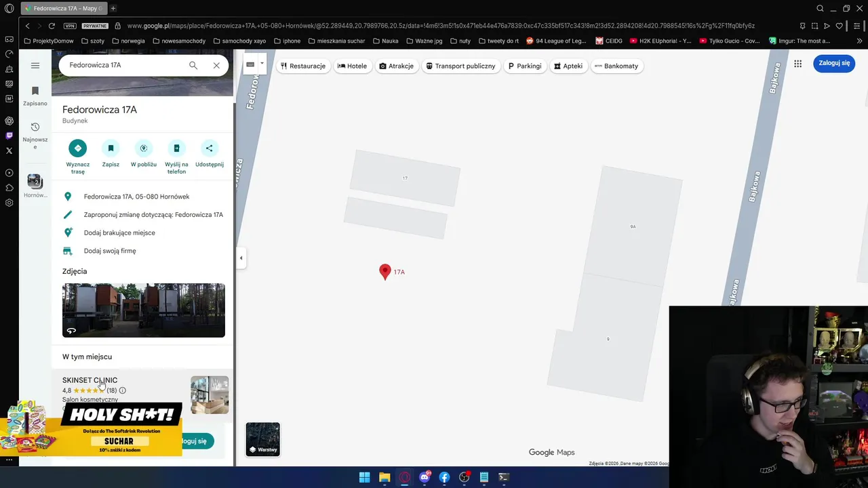Open the keyboard input tools dropdown arrow
The width and height of the screenshot is (868, 488).
pyautogui.click(x=262, y=64)
